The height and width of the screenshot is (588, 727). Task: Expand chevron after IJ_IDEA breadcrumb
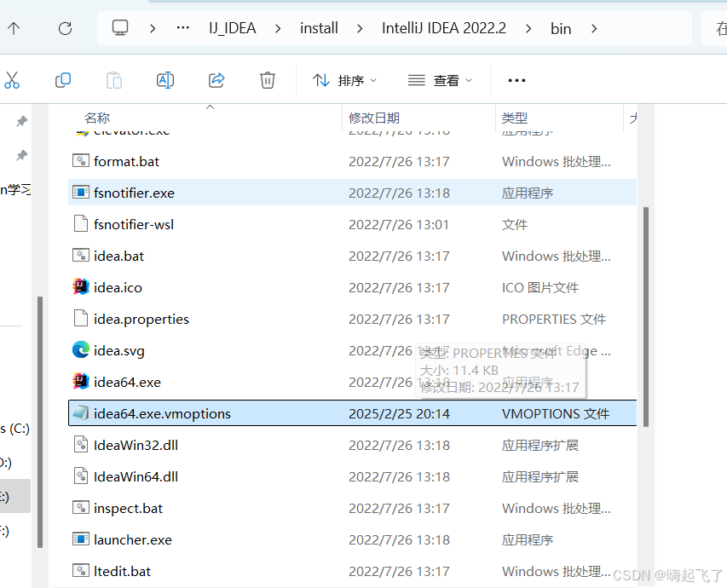278,29
